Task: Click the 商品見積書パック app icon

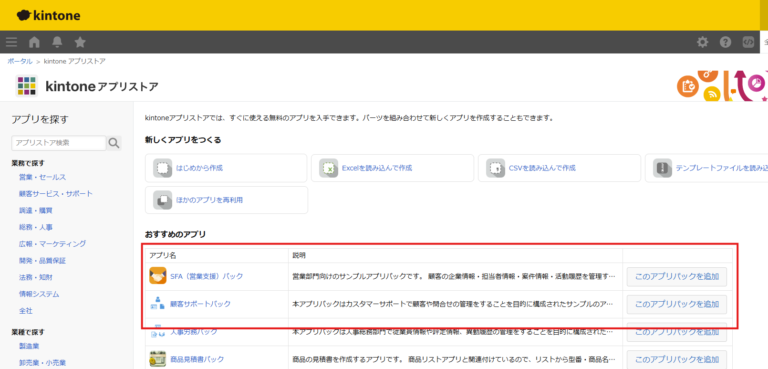Action: click(x=158, y=359)
